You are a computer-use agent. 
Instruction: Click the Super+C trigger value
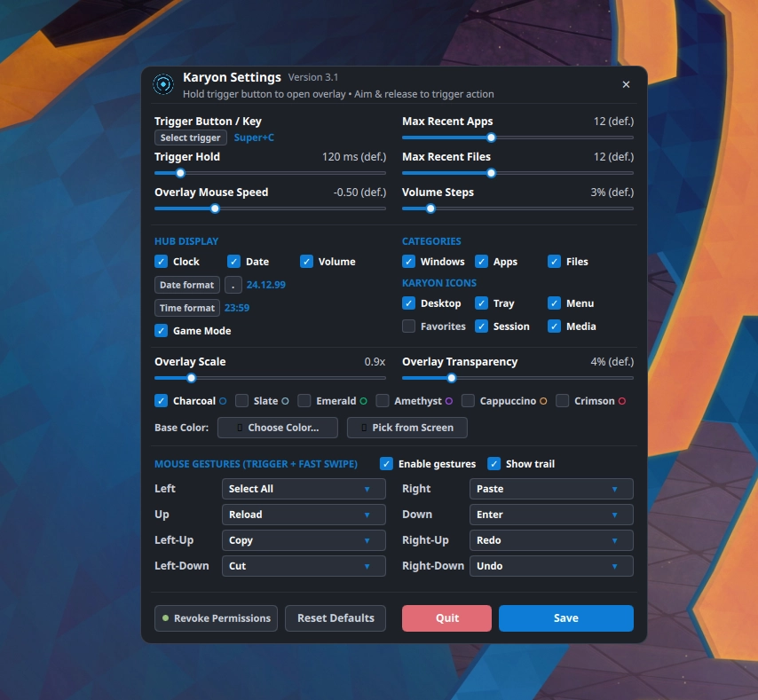pyautogui.click(x=254, y=138)
